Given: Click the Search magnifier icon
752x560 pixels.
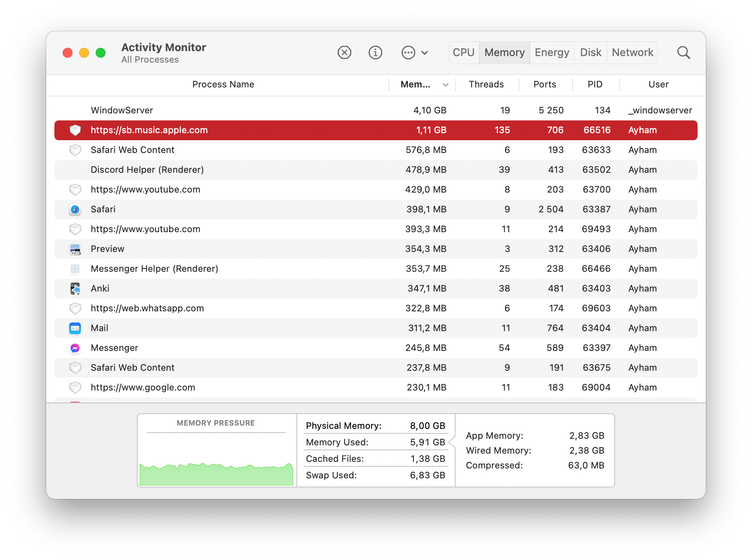Looking at the screenshot, I should point(684,52).
